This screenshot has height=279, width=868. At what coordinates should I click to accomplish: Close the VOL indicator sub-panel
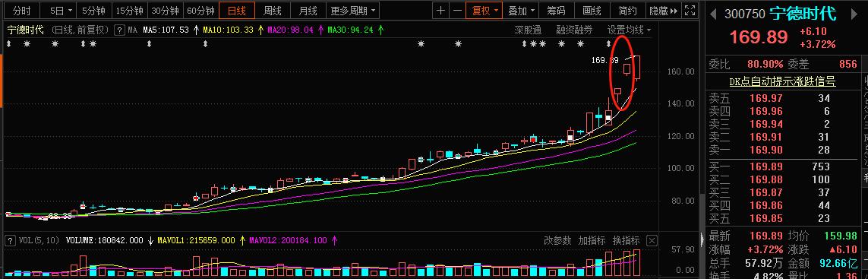coord(652,241)
